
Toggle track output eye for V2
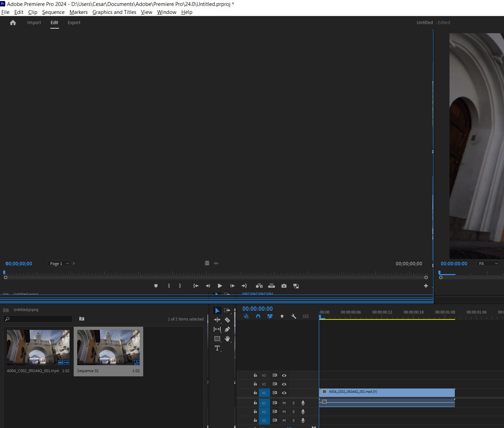pyautogui.click(x=284, y=384)
